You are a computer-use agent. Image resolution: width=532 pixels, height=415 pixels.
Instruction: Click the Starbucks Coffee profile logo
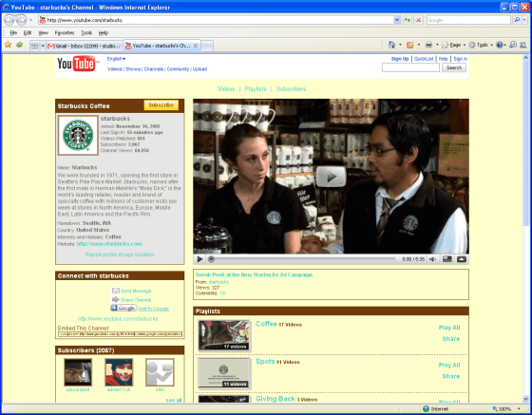[x=78, y=135]
